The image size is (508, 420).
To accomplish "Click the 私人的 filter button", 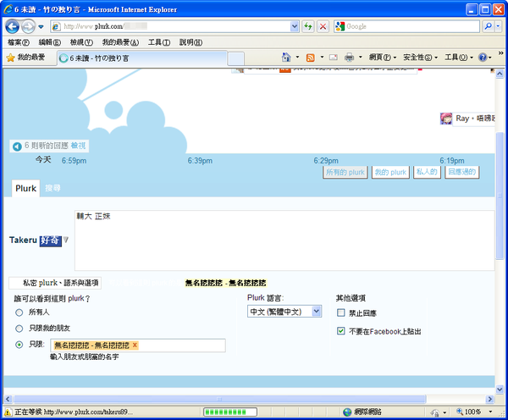I will (x=427, y=172).
